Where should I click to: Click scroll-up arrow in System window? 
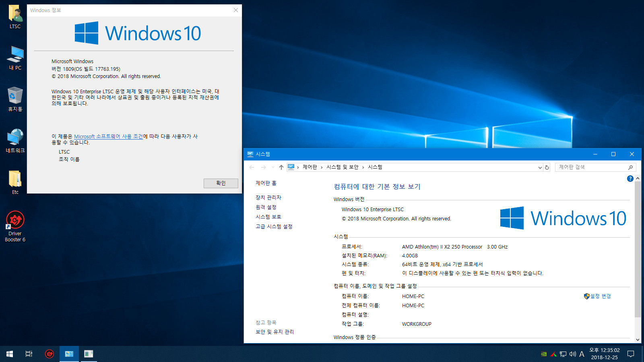pyautogui.click(x=638, y=178)
